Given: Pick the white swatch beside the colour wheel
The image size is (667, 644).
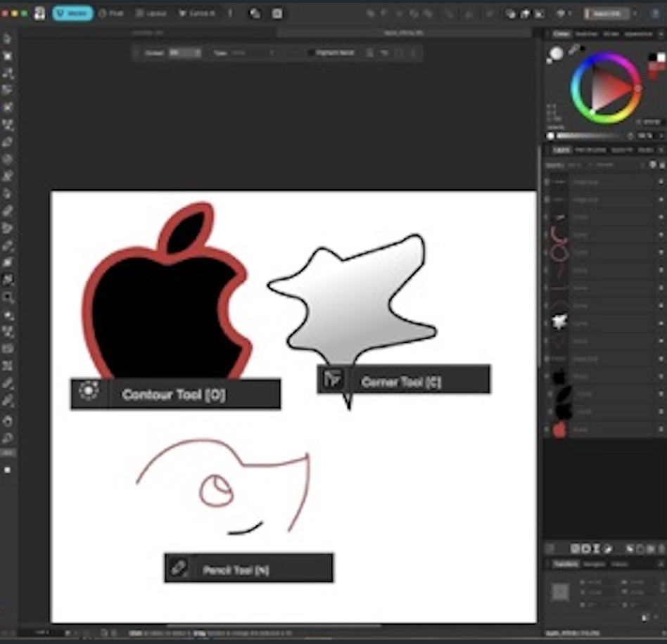Looking at the screenshot, I should click(x=660, y=57).
